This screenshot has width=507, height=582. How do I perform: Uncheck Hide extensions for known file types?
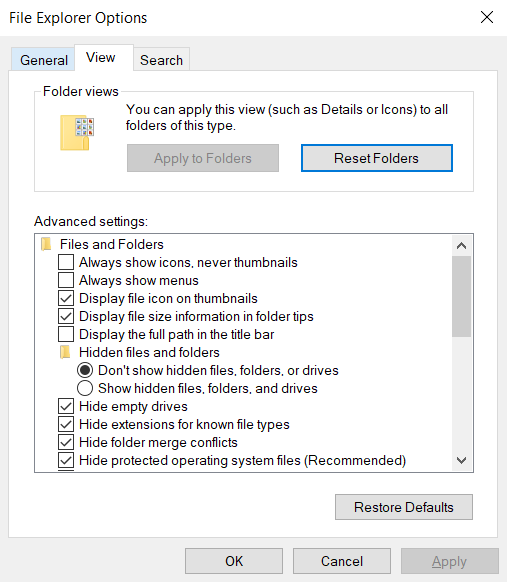coord(66,424)
